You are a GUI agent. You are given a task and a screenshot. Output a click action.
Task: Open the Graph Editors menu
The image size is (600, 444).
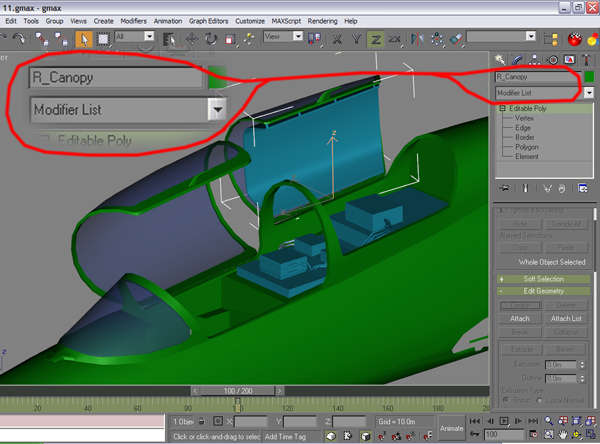(x=209, y=21)
